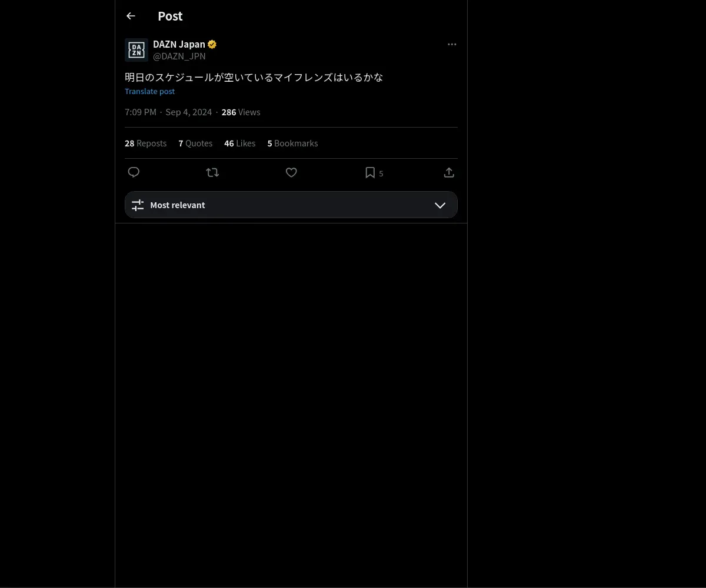The height and width of the screenshot is (588, 706).
Task: Expand the chevron beside Most relevant
Action: 440,205
